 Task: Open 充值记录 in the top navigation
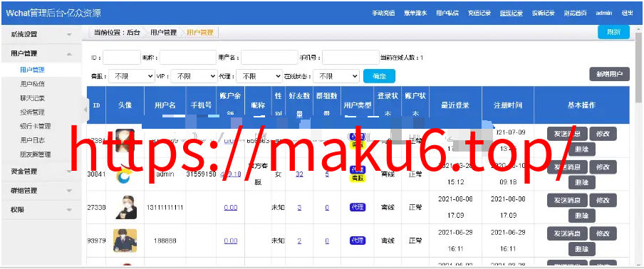click(479, 13)
